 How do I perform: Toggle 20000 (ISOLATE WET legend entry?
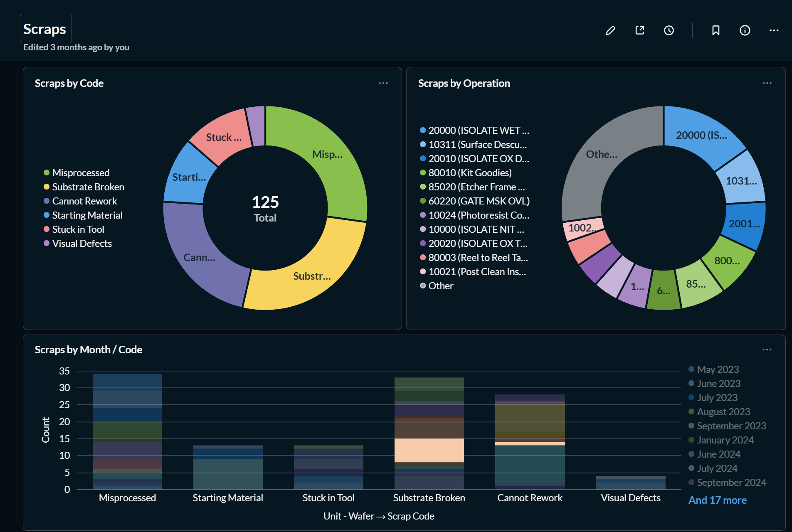(475, 130)
